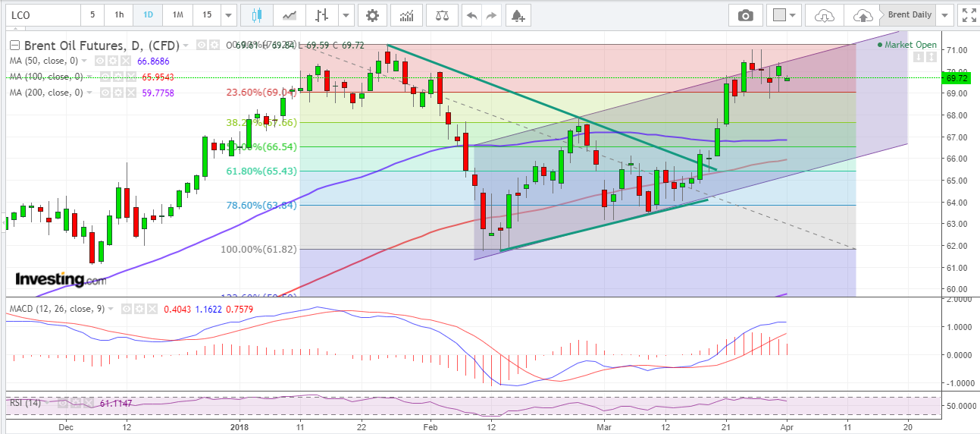The width and height of the screenshot is (980, 434).
Task: Open the indicators chart icon
Action: click(x=407, y=14)
